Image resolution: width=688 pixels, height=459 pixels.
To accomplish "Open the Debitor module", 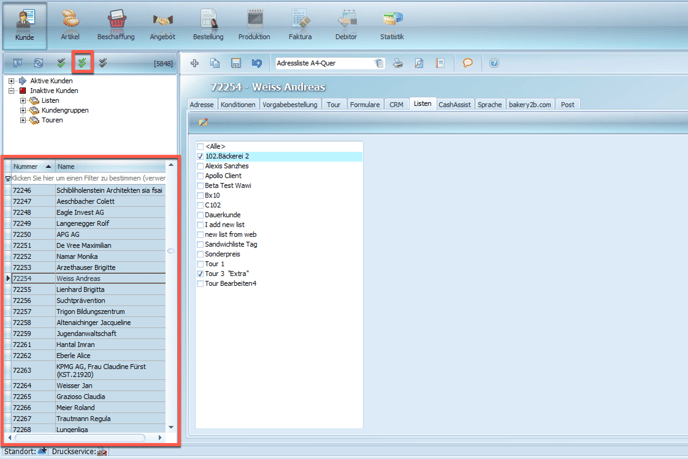I will coord(346,25).
